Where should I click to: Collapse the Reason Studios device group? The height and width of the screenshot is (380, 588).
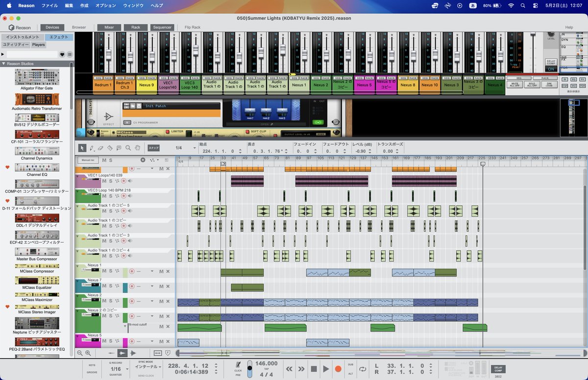click(4, 64)
